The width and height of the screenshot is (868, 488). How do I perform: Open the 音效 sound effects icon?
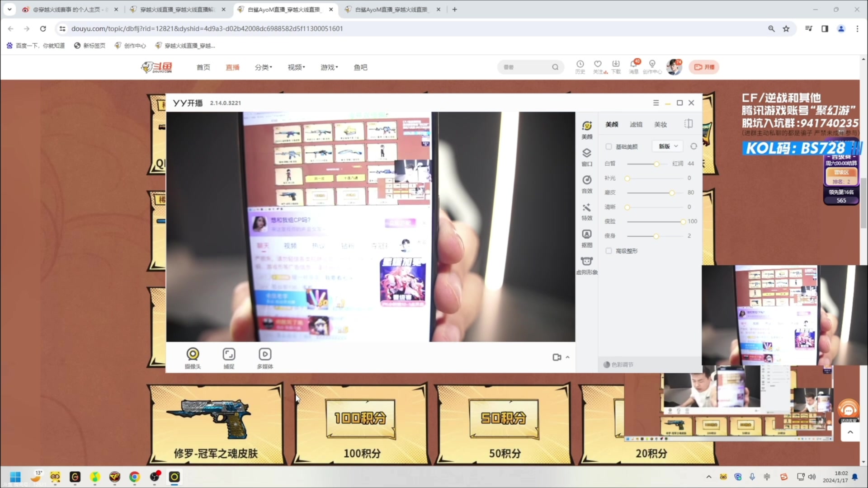click(587, 180)
